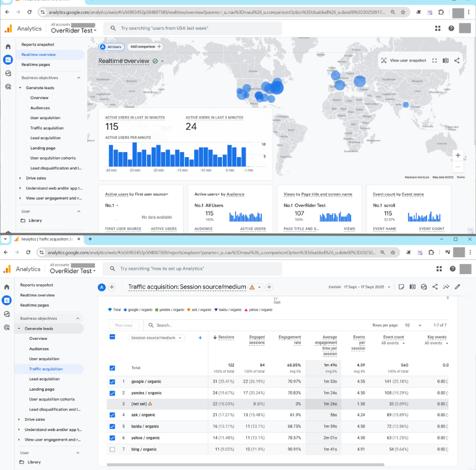This screenshot has height=470, width=476.
Task: Click the pencil customize report icon
Action: pyautogui.click(x=458, y=287)
